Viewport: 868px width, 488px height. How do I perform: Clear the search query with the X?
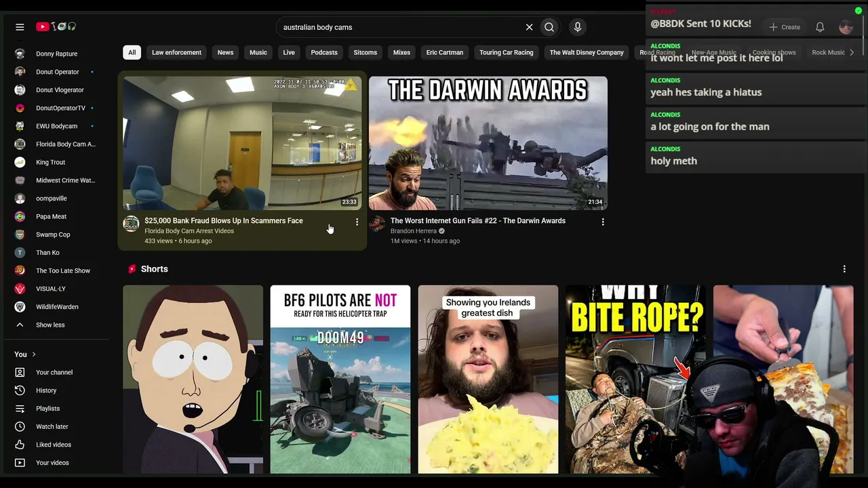pyautogui.click(x=529, y=27)
